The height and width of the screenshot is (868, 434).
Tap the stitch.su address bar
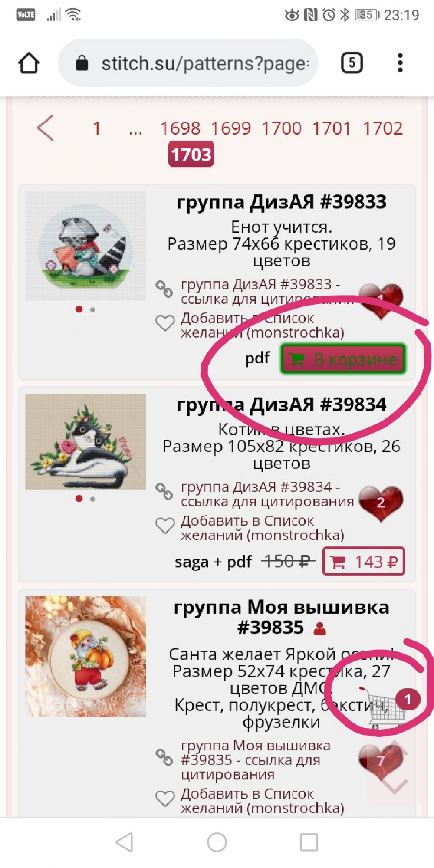tap(188, 63)
